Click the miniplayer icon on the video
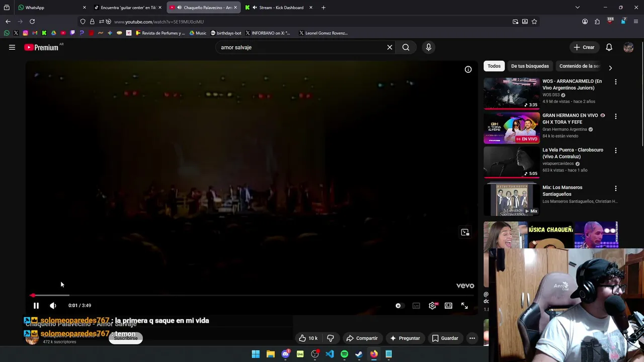The height and width of the screenshot is (362, 644). point(465,232)
